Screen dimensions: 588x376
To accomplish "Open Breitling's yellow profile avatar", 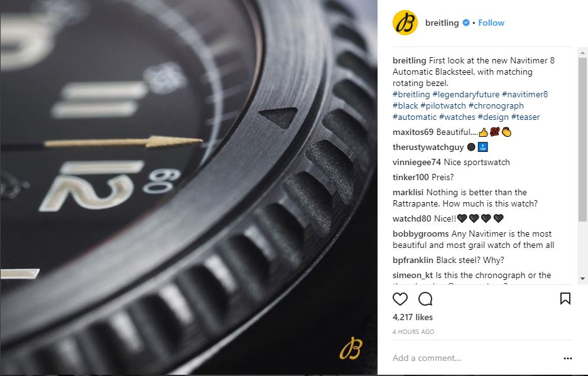I will [x=405, y=23].
